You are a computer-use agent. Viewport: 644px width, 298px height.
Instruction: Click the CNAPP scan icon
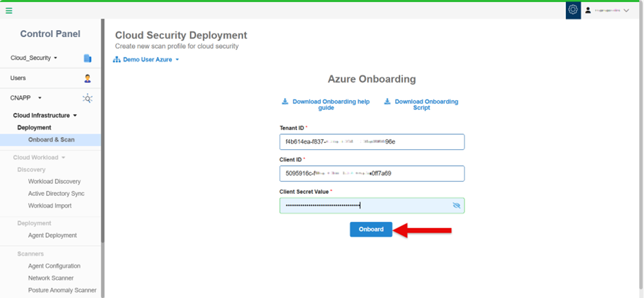click(87, 98)
